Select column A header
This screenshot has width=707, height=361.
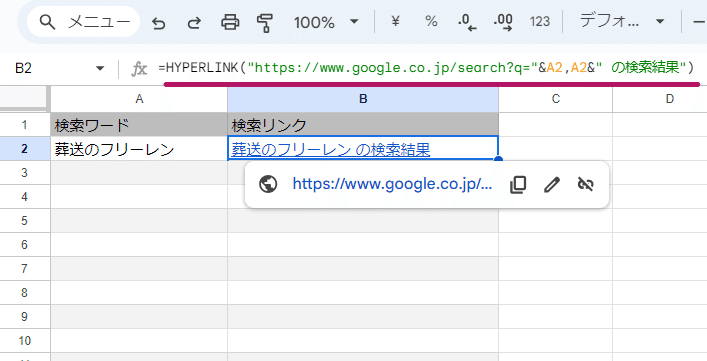click(139, 99)
